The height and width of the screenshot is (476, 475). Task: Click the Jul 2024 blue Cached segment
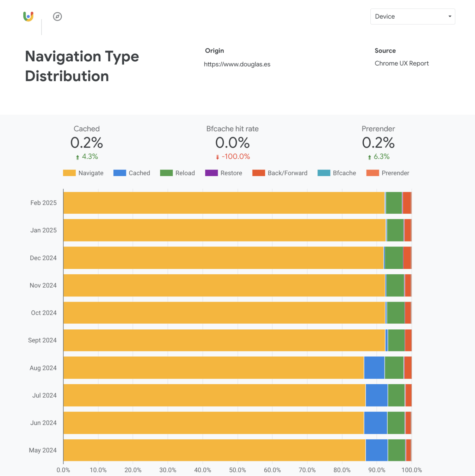tap(377, 395)
